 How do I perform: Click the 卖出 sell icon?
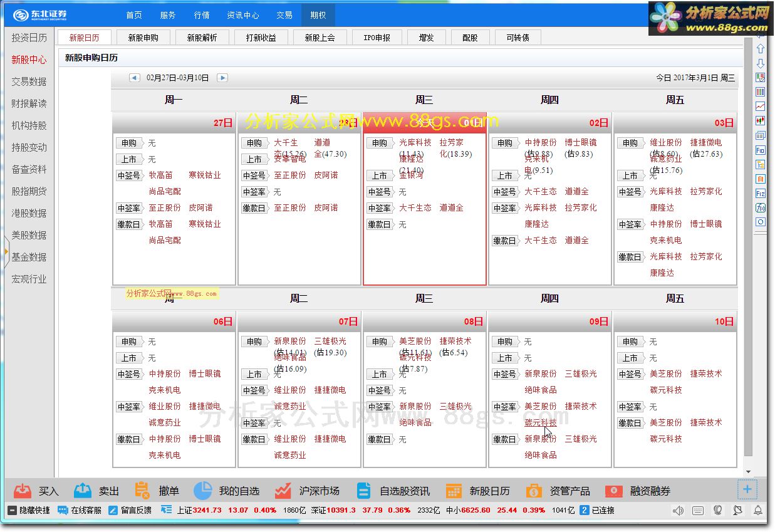(83, 491)
